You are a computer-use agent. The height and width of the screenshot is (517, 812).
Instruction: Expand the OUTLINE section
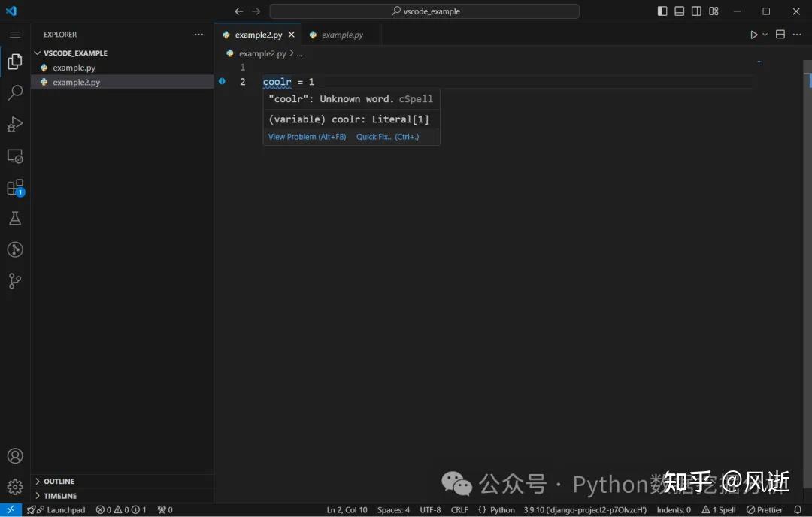coord(59,482)
